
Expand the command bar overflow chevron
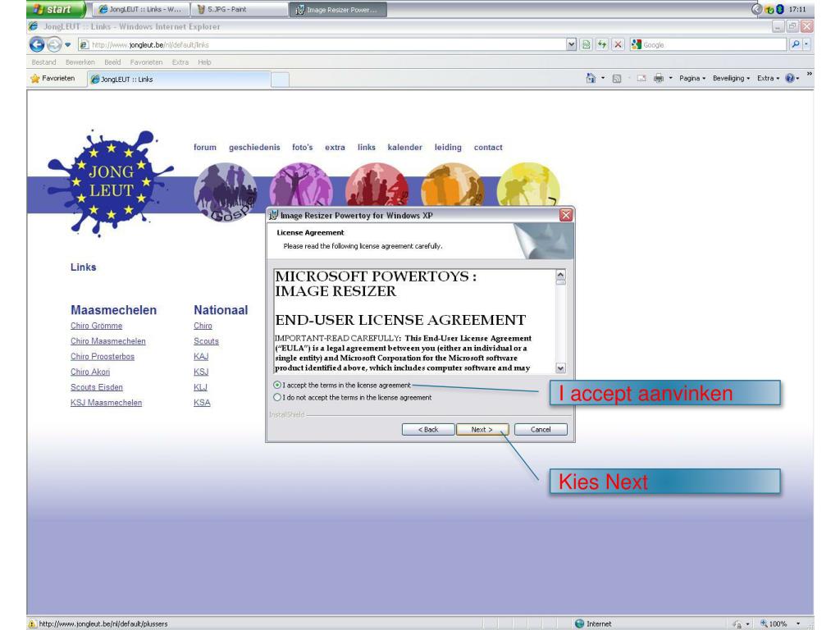click(x=809, y=74)
